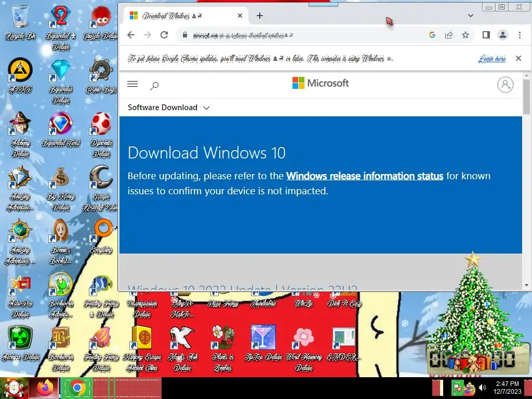Open Microsoft hamburger navigation menu
Screen dimensions: 532x399
coord(132,84)
